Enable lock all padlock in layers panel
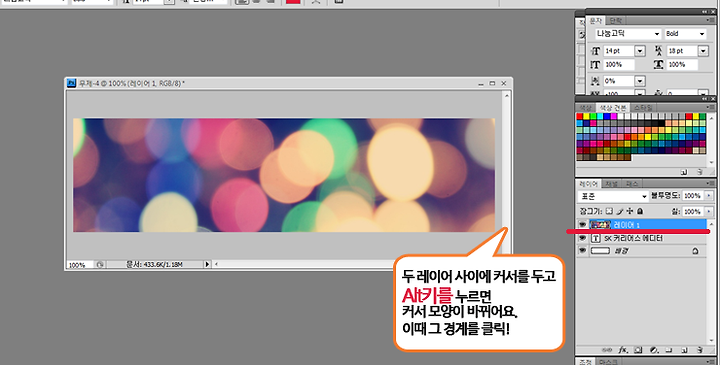The height and width of the screenshot is (365, 720). coord(640,211)
